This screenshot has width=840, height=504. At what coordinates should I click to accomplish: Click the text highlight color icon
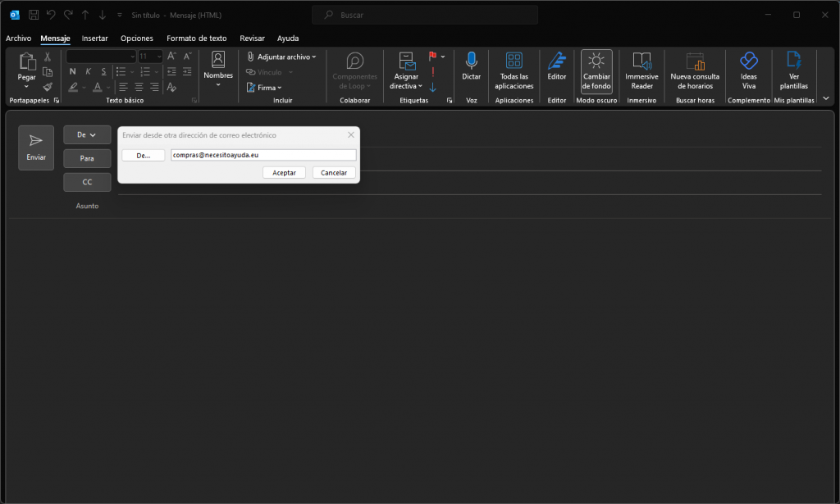73,87
